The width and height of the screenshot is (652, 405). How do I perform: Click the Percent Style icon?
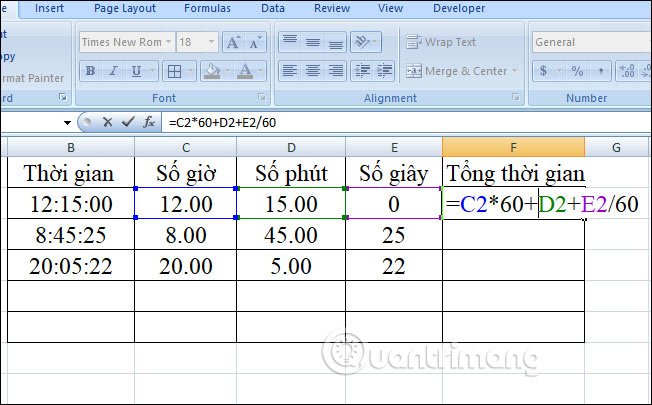coord(577,71)
